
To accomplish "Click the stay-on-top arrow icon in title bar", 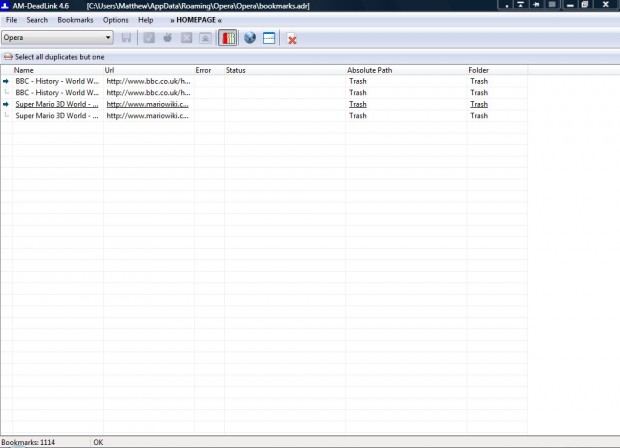I will 521,4.
